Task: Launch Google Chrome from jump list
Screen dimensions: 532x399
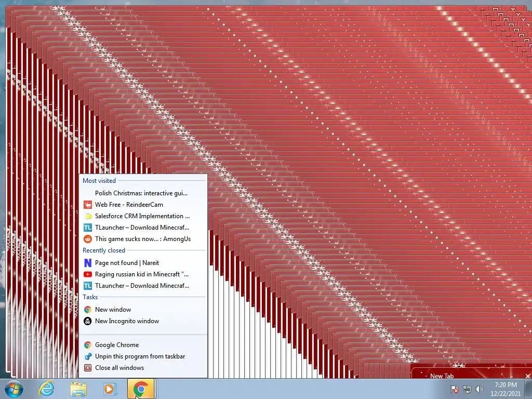Action: click(143, 345)
